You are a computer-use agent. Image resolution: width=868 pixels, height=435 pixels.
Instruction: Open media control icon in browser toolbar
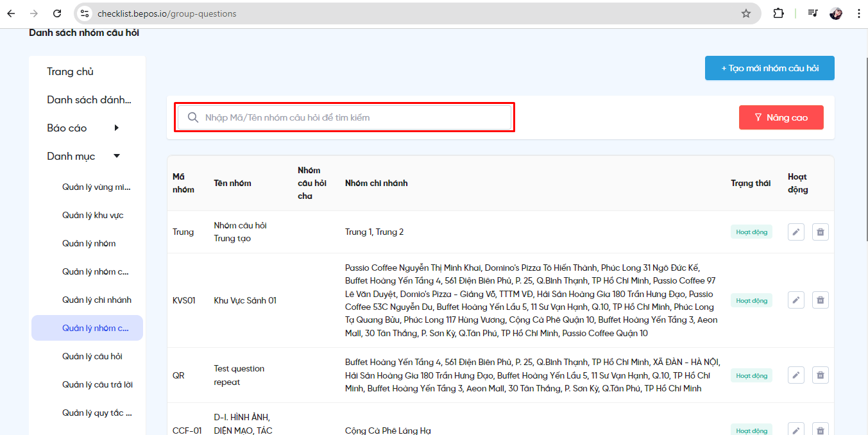pyautogui.click(x=813, y=13)
